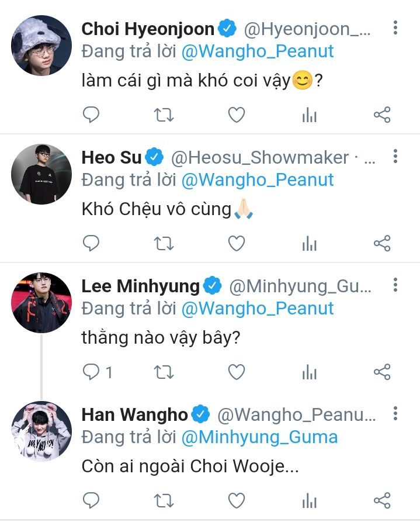Open Choi Hyeonjoon's profile name

148,29
